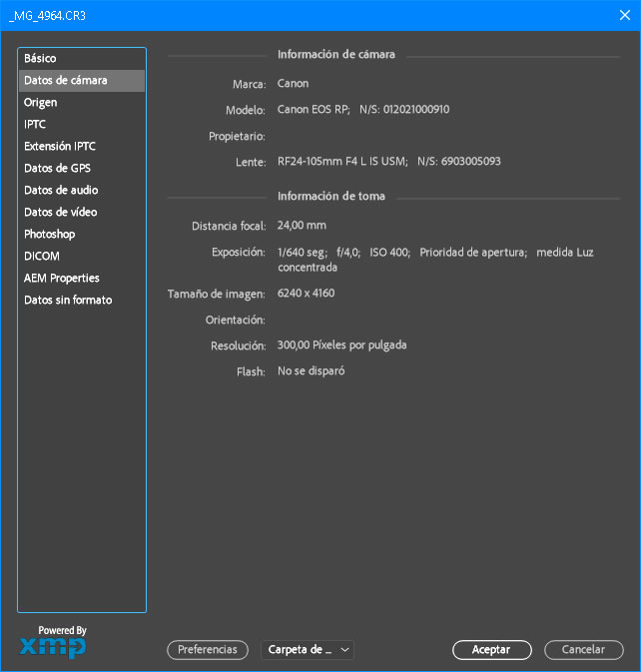This screenshot has width=641, height=672.
Task: Click lens serial number 6903005093
Action: [471, 161]
